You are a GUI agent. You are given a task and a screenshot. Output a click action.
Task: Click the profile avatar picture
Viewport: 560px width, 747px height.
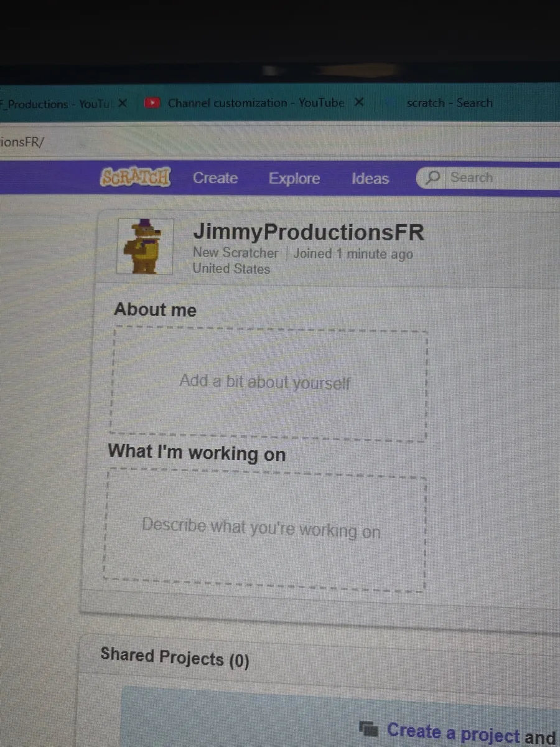[x=145, y=247]
